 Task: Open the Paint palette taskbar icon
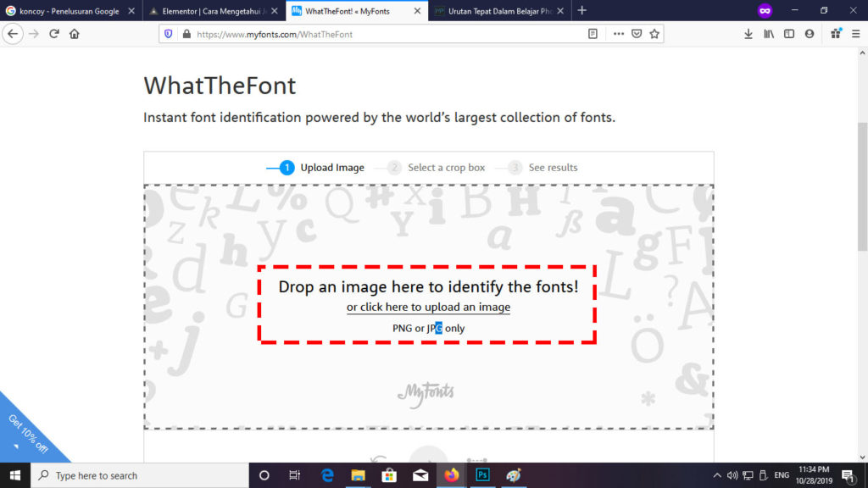tap(513, 475)
